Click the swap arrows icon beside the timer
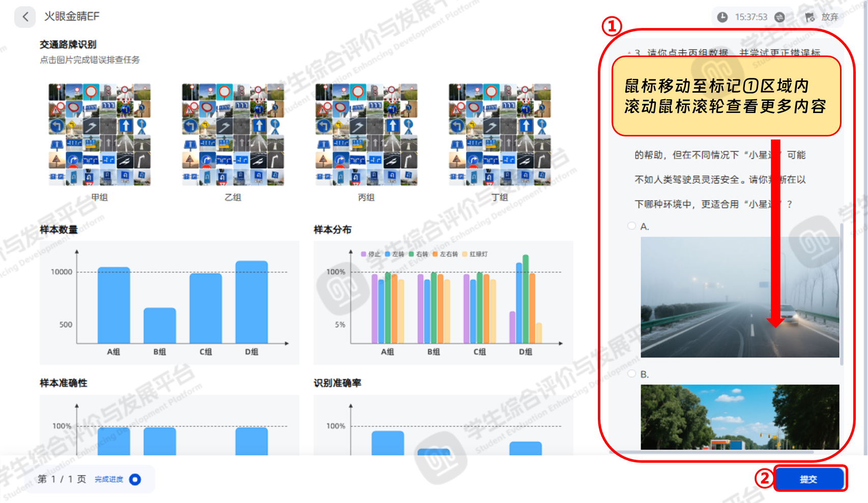Viewport: 868px width, 503px height. [779, 17]
